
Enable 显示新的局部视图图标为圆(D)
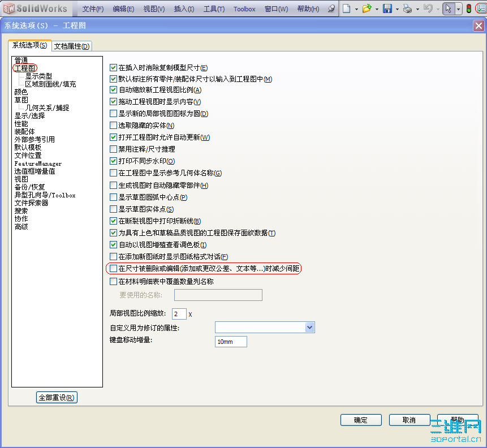[x=113, y=113]
